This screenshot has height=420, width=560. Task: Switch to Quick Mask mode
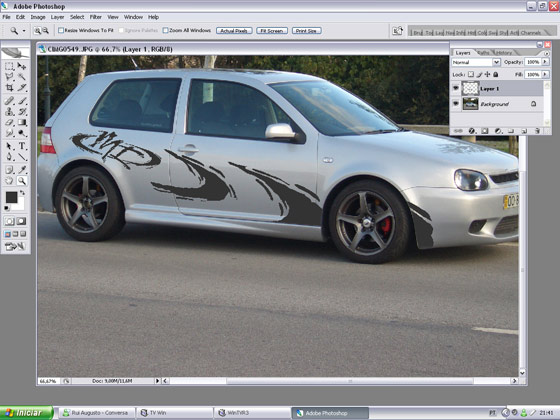21,221
